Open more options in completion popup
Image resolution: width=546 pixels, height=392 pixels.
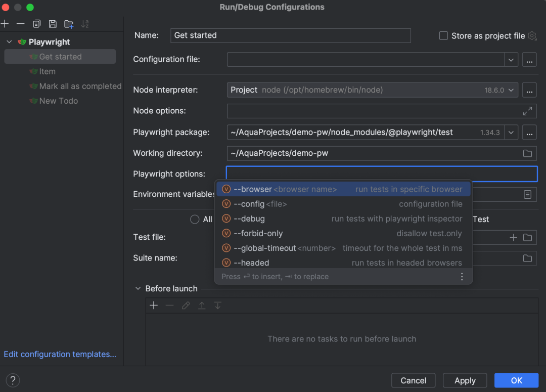pyautogui.click(x=462, y=277)
